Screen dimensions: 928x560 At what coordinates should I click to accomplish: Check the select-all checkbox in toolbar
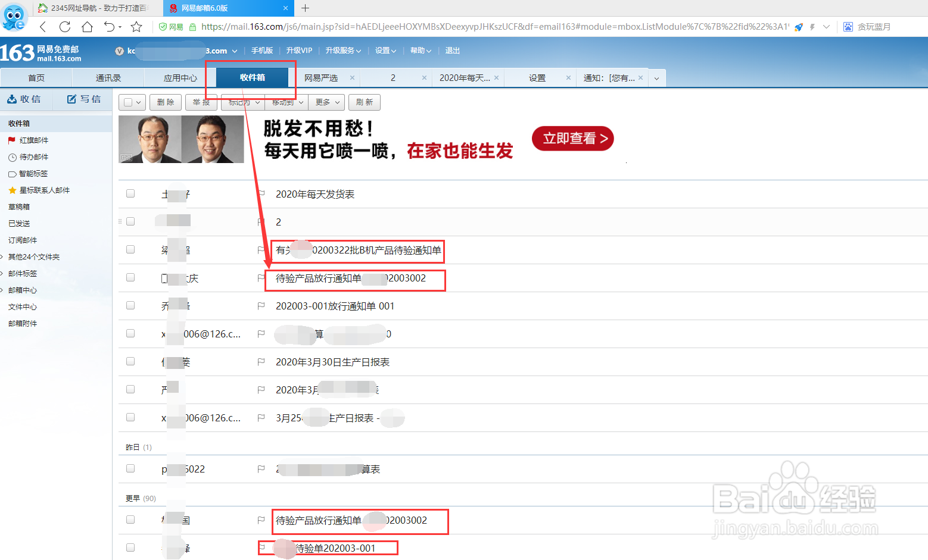click(x=128, y=102)
